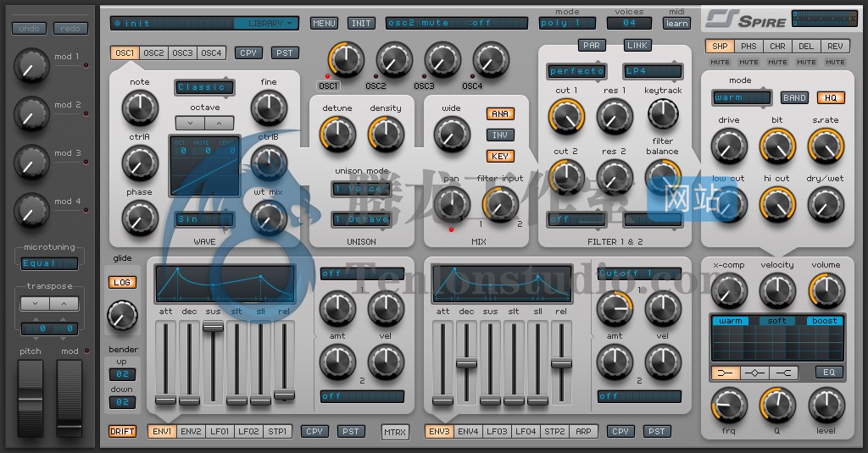Select the first EQ filter shape icon
The image size is (868, 453).
point(726,373)
